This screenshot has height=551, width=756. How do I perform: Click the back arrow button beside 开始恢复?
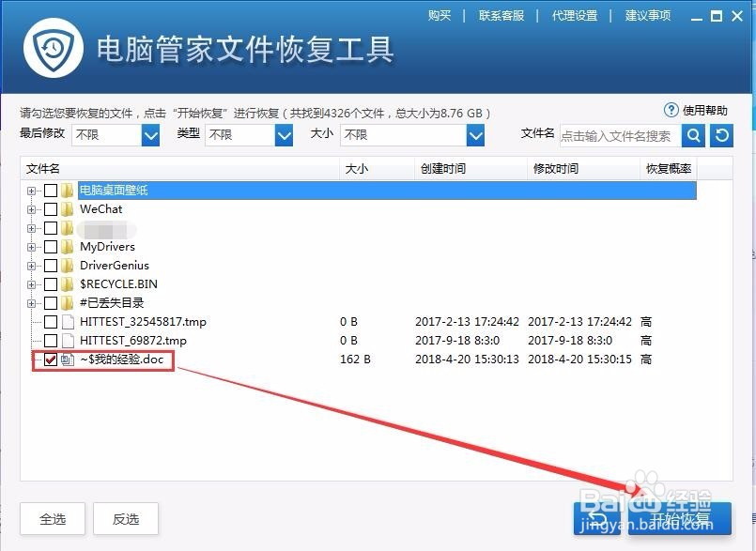pos(597,519)
